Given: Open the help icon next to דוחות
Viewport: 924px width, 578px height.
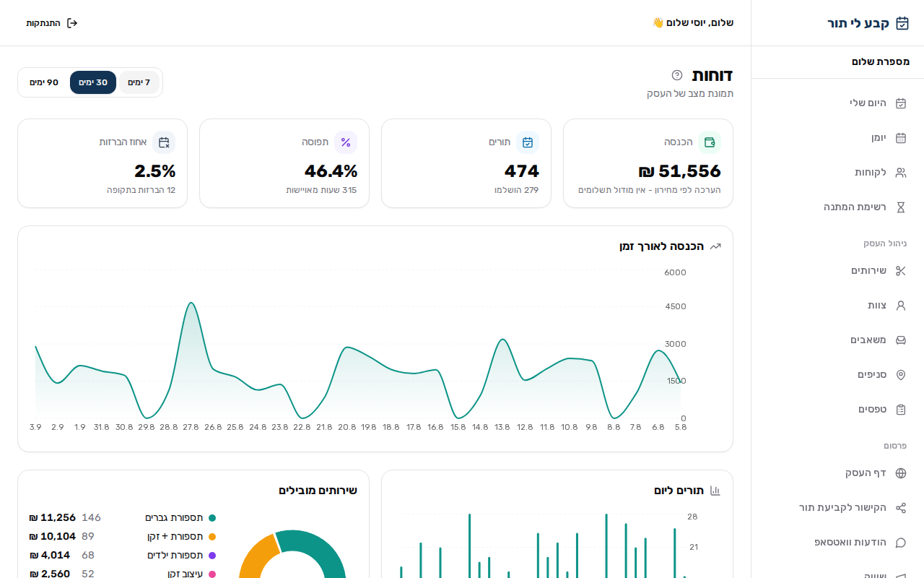Looking at the screenshot, I should (x=677, y=75).
